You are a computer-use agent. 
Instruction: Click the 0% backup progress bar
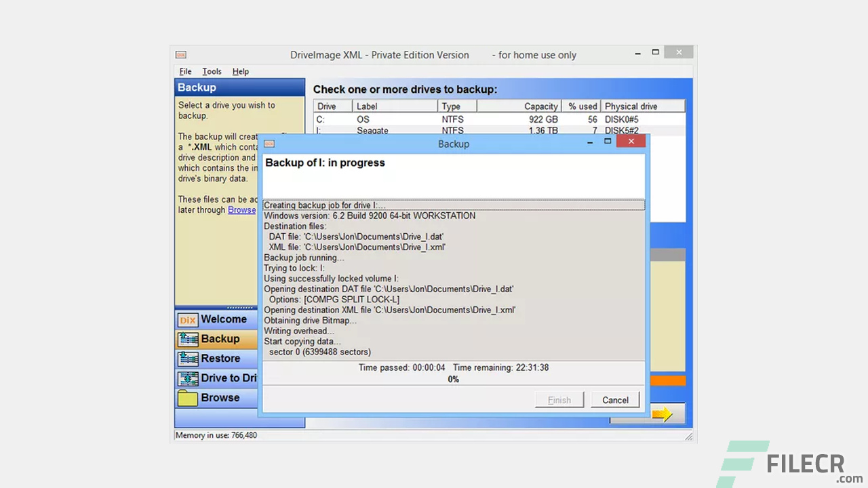[453, 380]
